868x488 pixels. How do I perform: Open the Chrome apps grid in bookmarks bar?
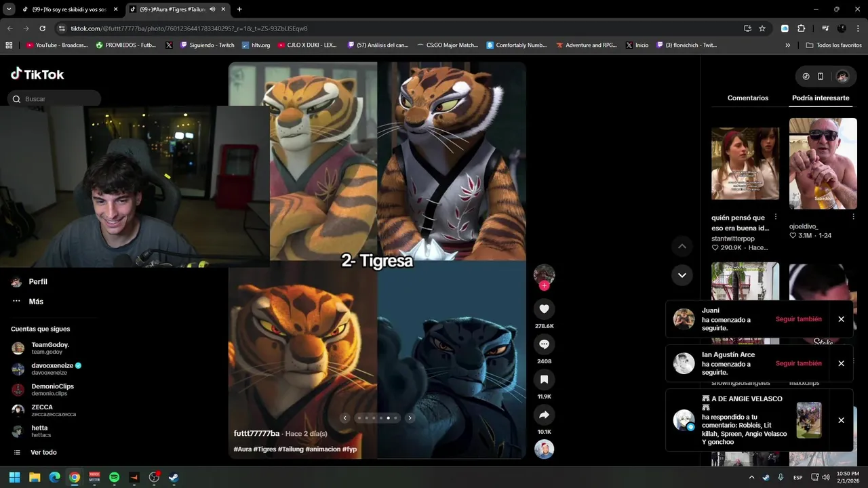(9, 45)
